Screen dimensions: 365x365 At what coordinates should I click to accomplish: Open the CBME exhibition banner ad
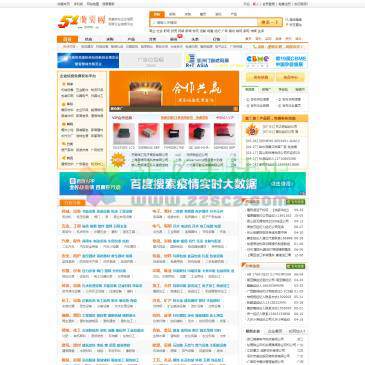pyautogui.click(x=276, y=60)
